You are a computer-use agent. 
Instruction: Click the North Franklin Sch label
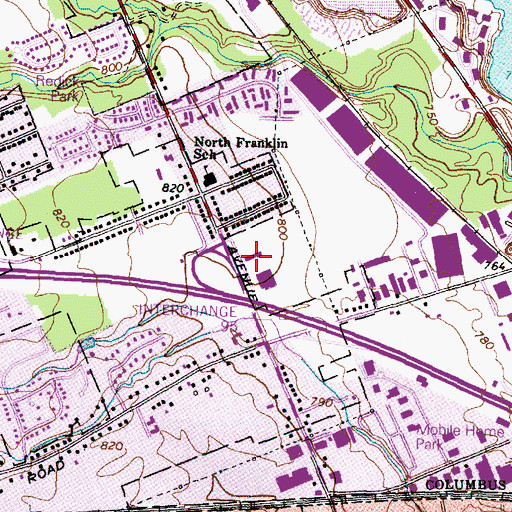point(241,148)
